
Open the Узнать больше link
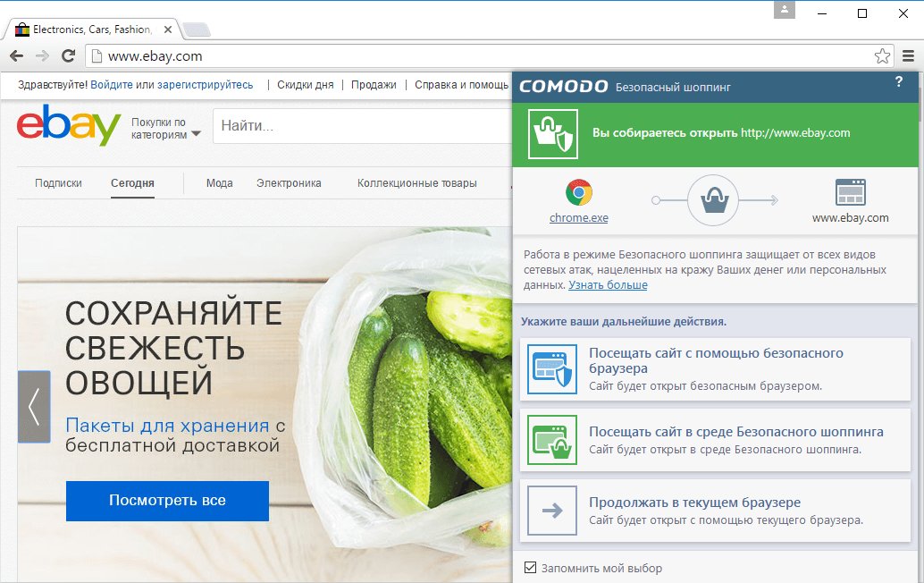[608, 284]
